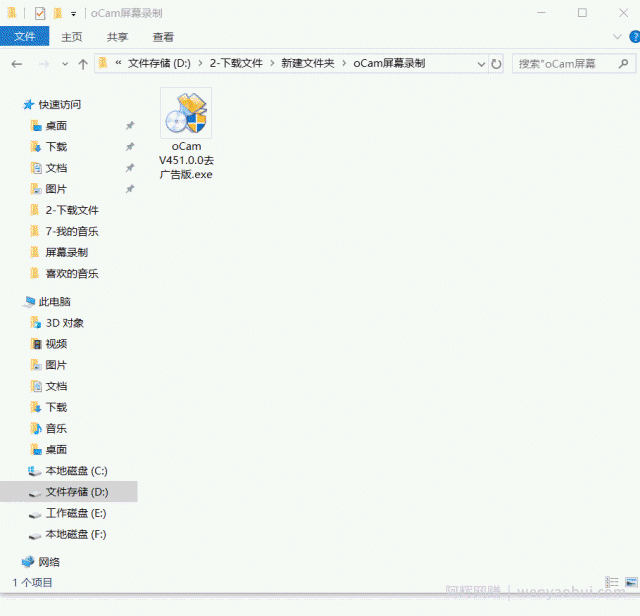Click oCam屏幕录制 in the address path
640x616 pixels.
point(389,64)
